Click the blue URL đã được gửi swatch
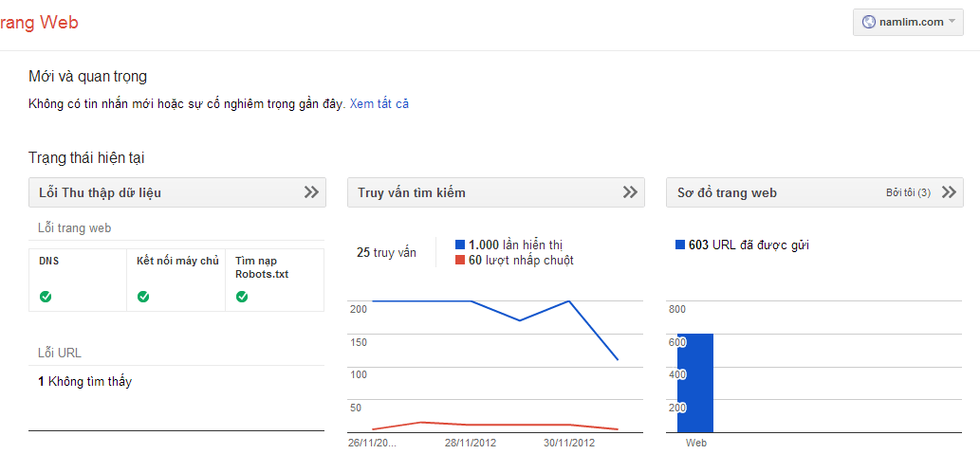 click(680, 245)
